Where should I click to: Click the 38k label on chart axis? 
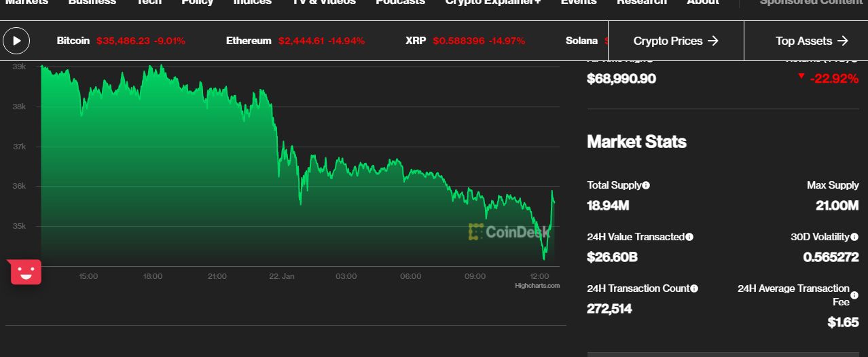19,107
